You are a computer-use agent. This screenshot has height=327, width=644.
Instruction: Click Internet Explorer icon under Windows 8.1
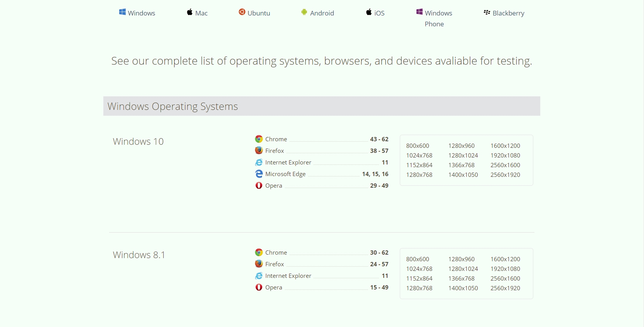[259, 276]
